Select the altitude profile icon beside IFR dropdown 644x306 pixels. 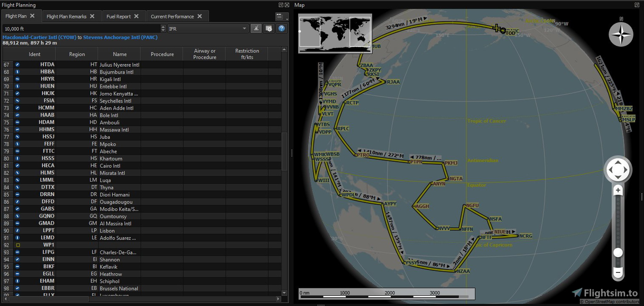pos(256,28)
